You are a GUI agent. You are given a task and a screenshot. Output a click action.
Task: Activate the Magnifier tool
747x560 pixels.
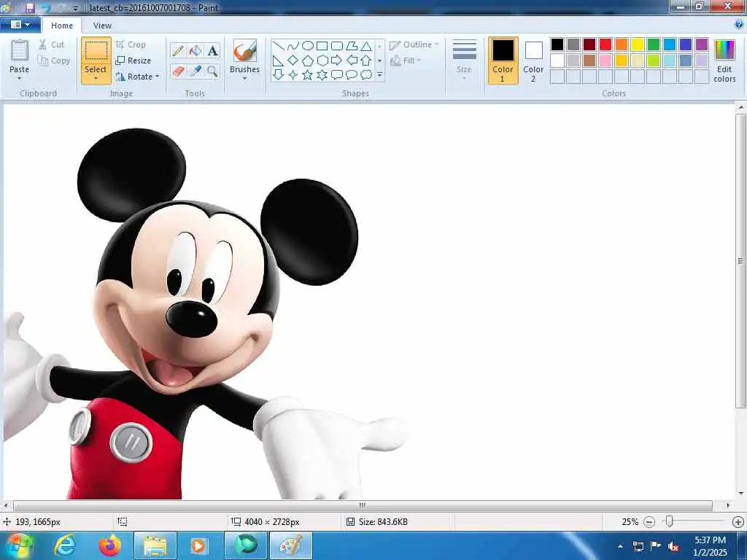coord(212,71)
